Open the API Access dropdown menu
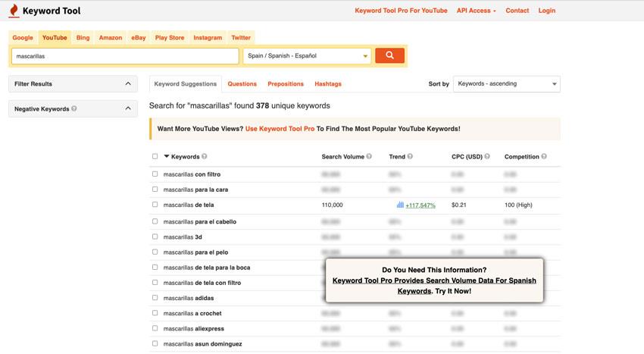Image resolution: width=644 pixels, height=354 pixels. coord(476,11)
